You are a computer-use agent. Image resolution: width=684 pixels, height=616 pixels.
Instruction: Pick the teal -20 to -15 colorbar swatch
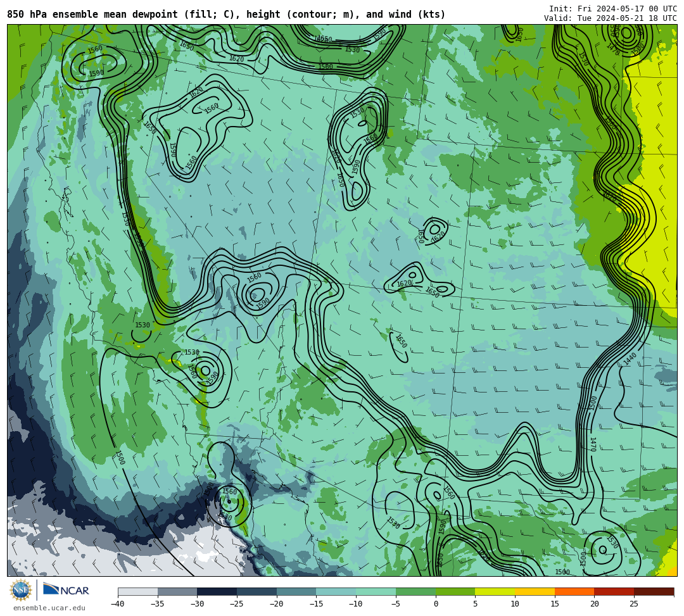[x=296, y=591]
